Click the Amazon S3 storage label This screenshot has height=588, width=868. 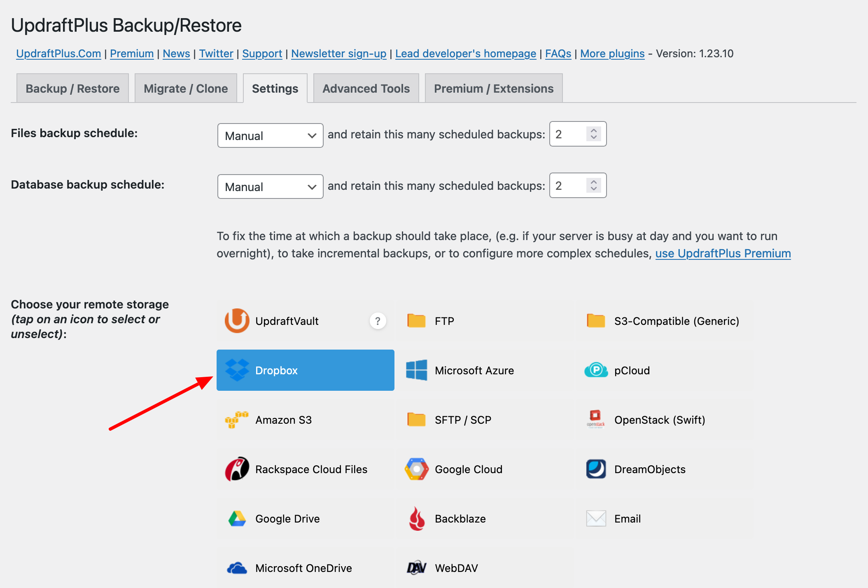click(283, 420)
